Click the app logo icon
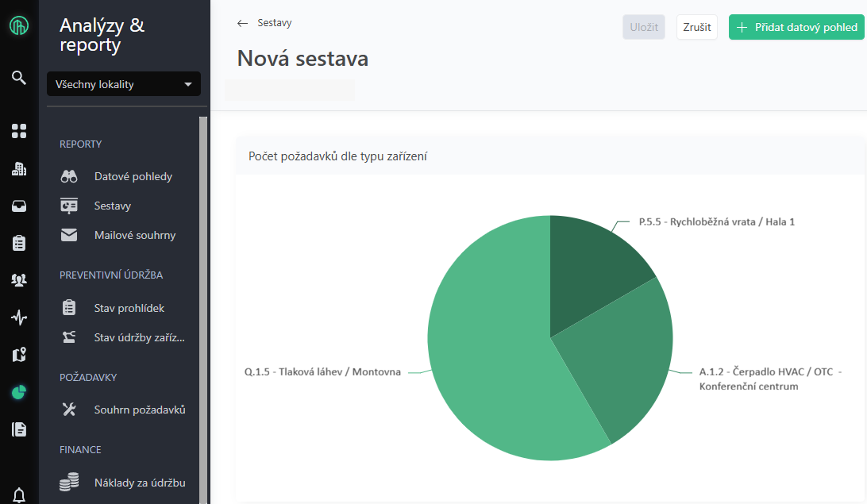 coord(19,25)
